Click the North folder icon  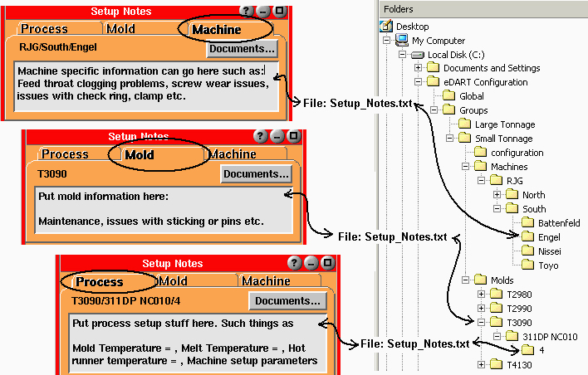tap(512, 194)
